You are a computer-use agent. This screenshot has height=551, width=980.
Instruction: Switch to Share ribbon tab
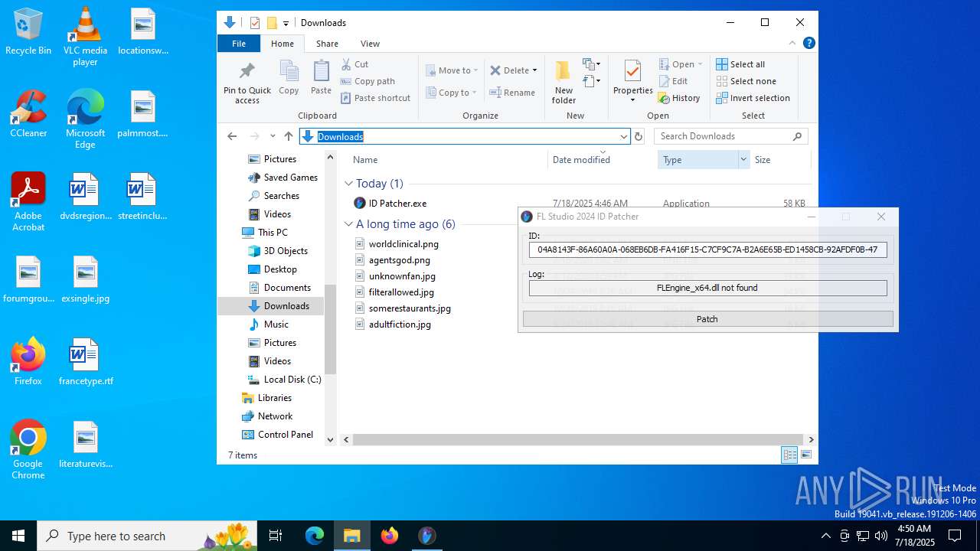point(327,44)
